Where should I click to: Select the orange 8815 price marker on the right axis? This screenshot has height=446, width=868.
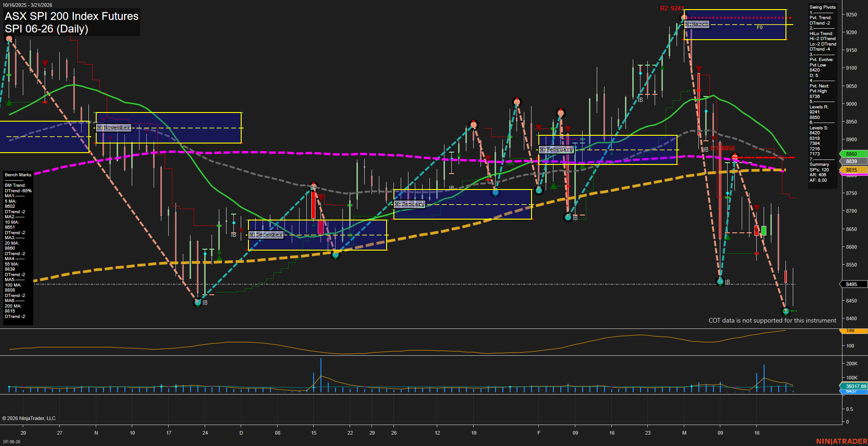click(x=852, y=170)
